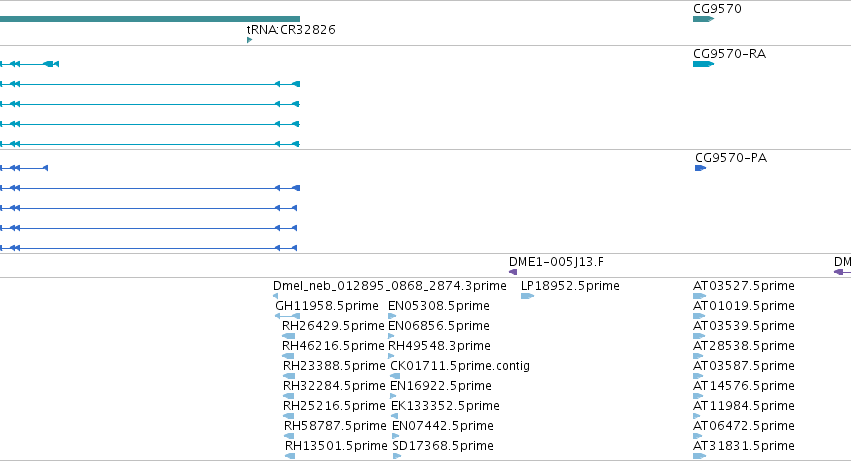Screen dimensions: 851x461
Task: Click the tRNA:CR32826 small arrow glyph
Action: 250,40
